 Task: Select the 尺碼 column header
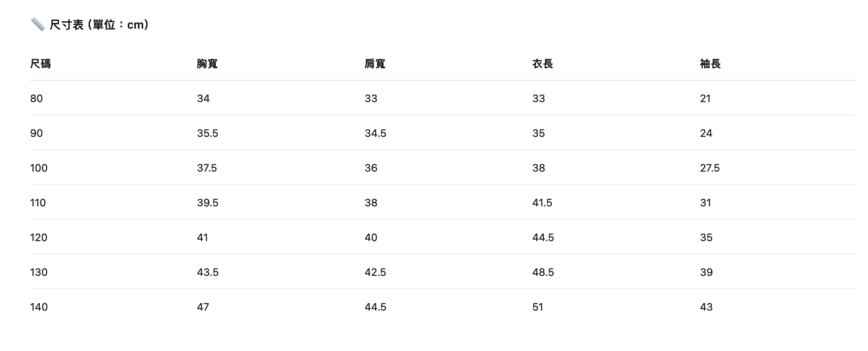pos(40,64)
